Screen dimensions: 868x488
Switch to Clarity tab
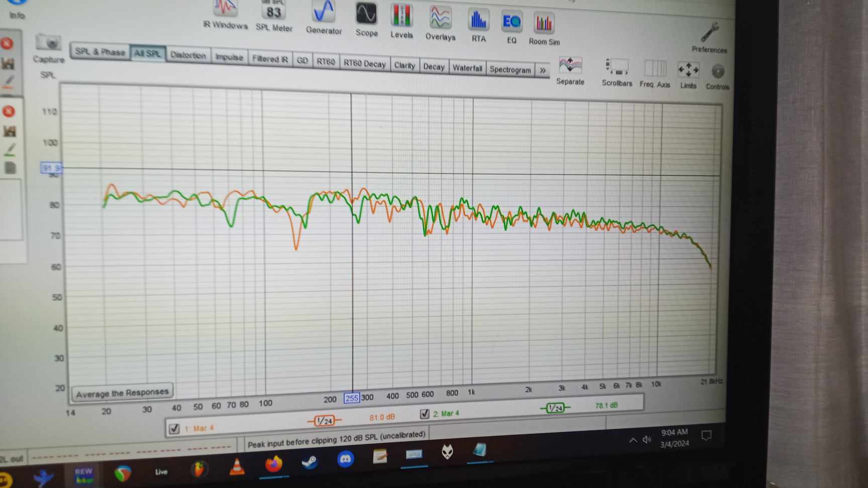click(404, 65)
